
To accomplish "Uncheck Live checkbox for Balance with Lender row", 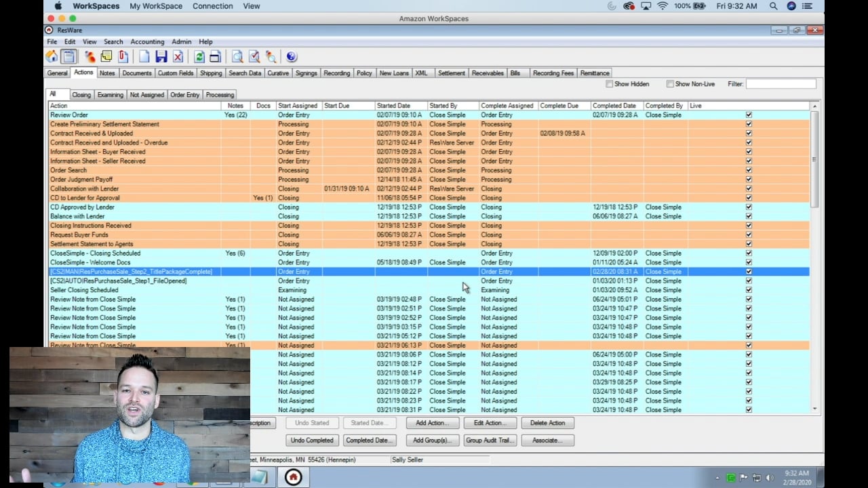I will coord(749,216).
